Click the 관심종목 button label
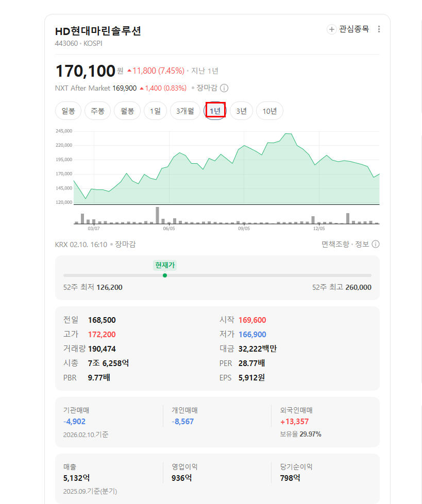 pyautogui.click(x=354, y=29)
